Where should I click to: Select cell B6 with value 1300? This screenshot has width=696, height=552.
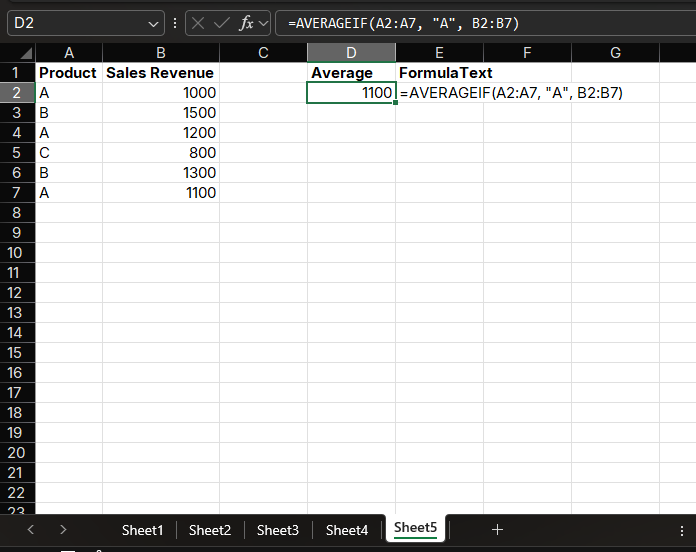point(161,173)
